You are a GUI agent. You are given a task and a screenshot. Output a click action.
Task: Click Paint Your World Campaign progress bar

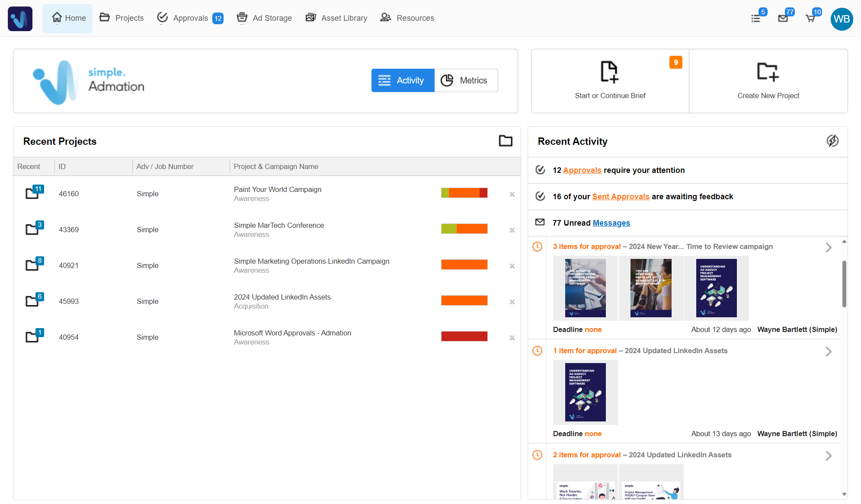coord(464,193)
